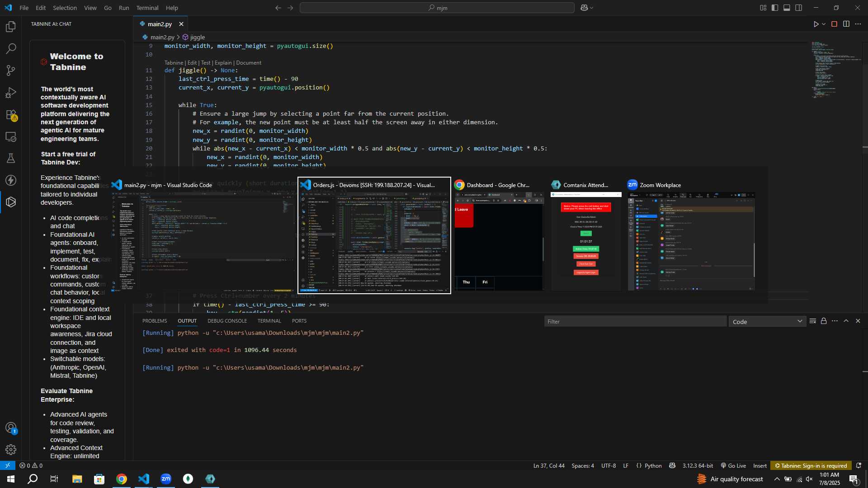
Task: Select Orders.js Devoms window thumbnail
Action: click(x=374, y=235)
